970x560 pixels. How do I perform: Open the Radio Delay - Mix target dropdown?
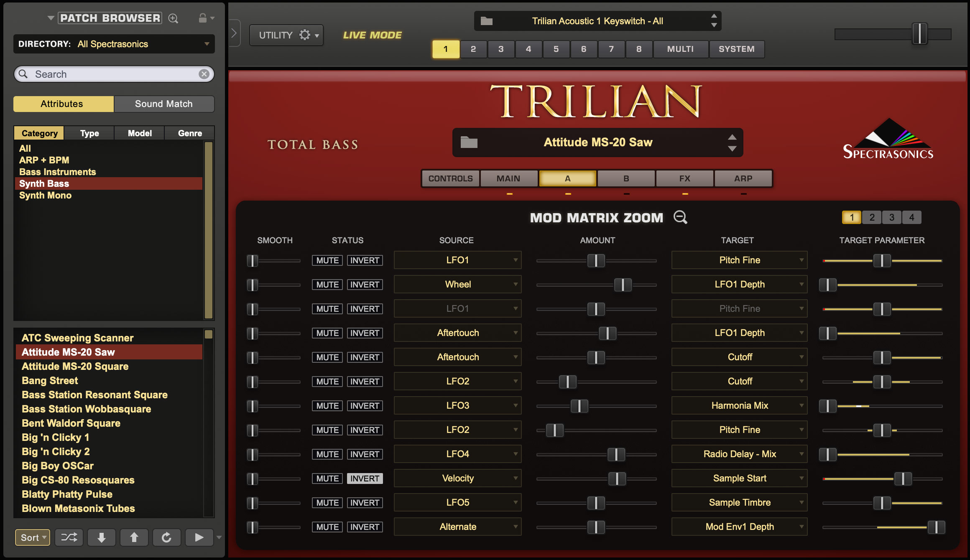click(739, 454)
